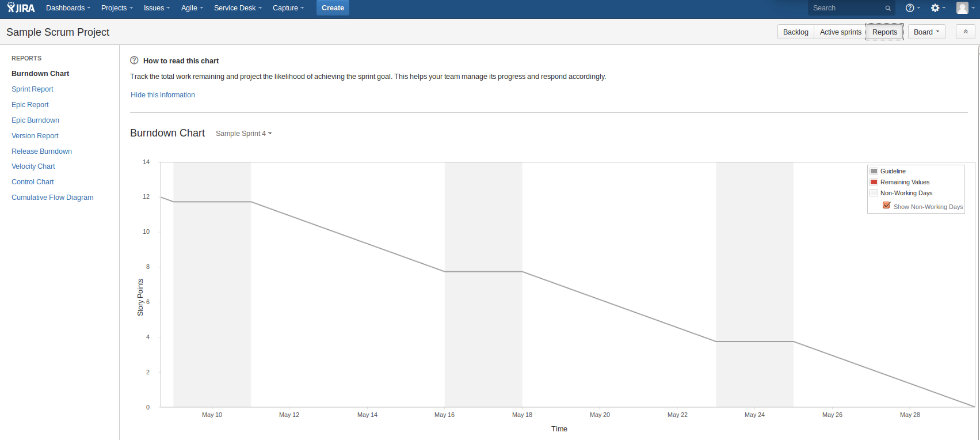The image size is (980, 440).
Task: Open the Agile menu
Action: [192, 8]
